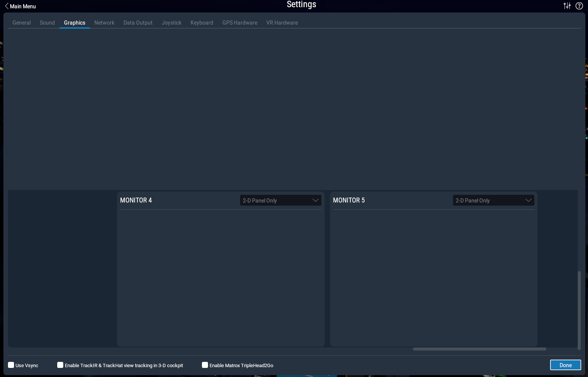This screenshot has width=588, height=377.
Task: Go to the GPS Hardware tab
Action: [x=240, y=23]
